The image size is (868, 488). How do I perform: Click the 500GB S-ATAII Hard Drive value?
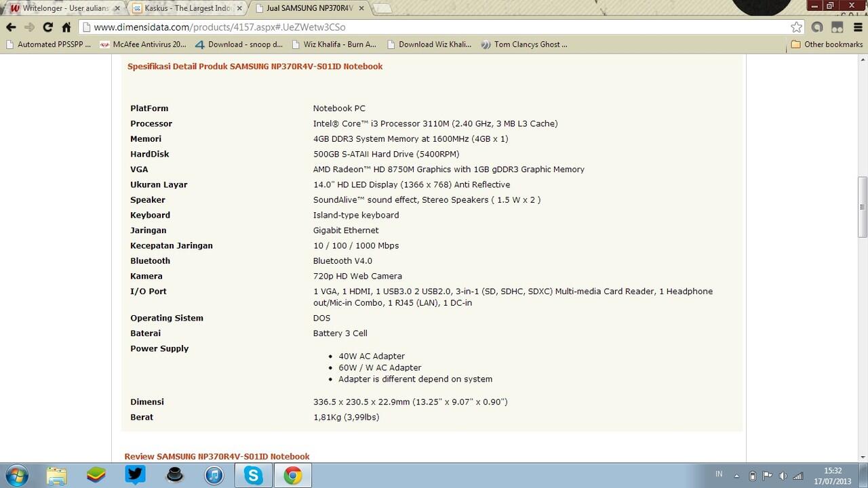point(386,155)
